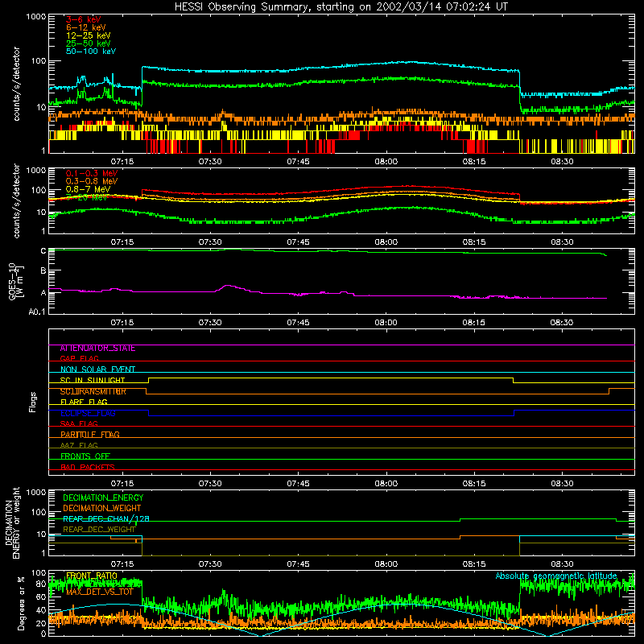Select the magenta ATTENUATOR_STATE flag label

pyautogui.click(x=97, y=349)
